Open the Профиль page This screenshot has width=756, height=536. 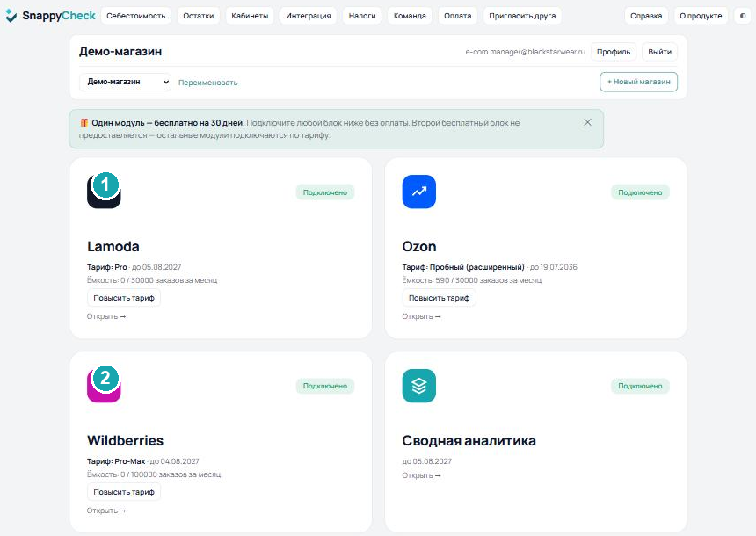pyautogui.click(x=614, y=52)
